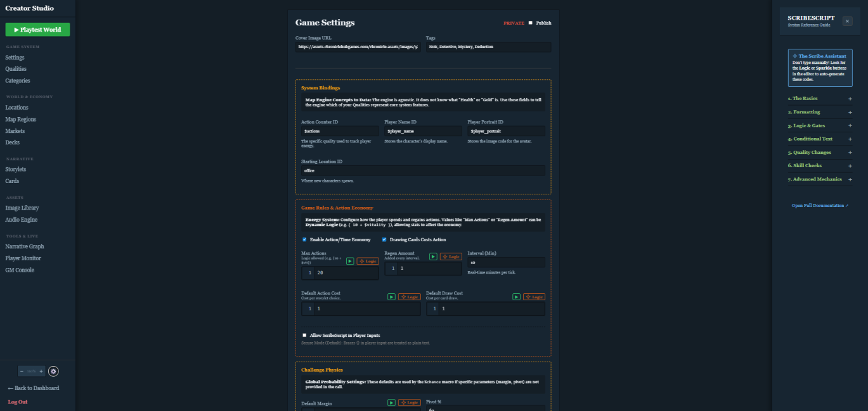Decrease zoom with the minus button
Image resolution: width=868 pixels, height=411 pixels.
click(22, 371)
